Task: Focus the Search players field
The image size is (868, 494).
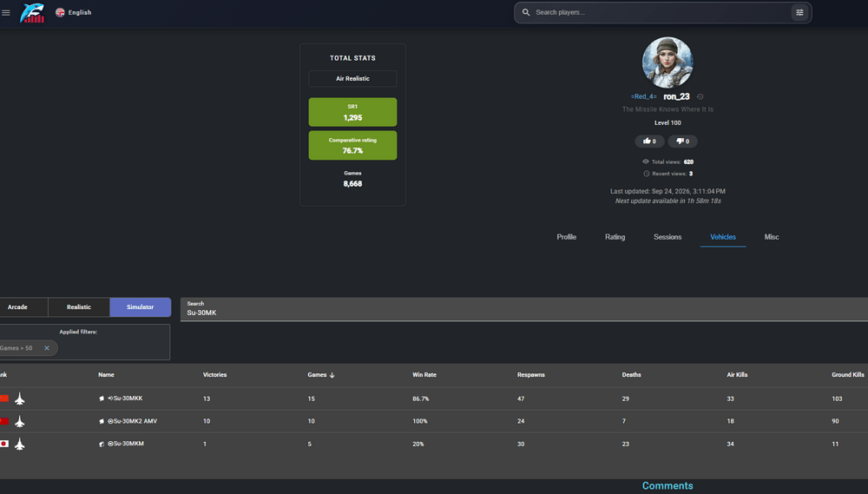Action: 661,12
